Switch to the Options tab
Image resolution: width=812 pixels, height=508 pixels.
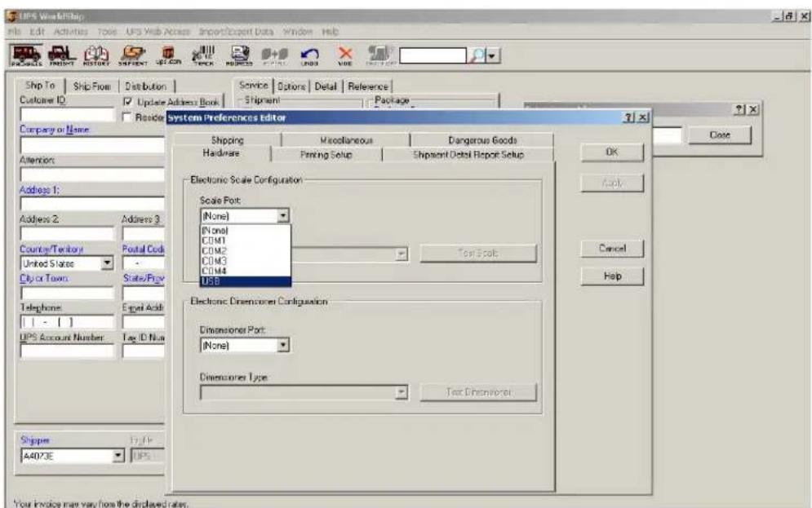pos(291,86)
